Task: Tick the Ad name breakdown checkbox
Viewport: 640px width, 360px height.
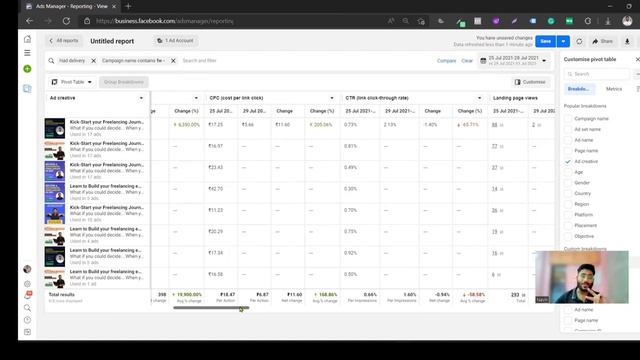Action: tap(568, 140)
